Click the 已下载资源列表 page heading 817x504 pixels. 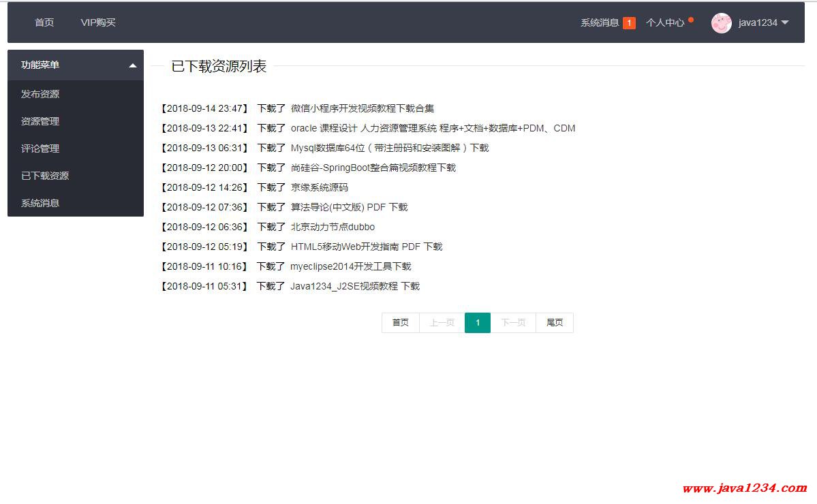click(x=219, y=66)
